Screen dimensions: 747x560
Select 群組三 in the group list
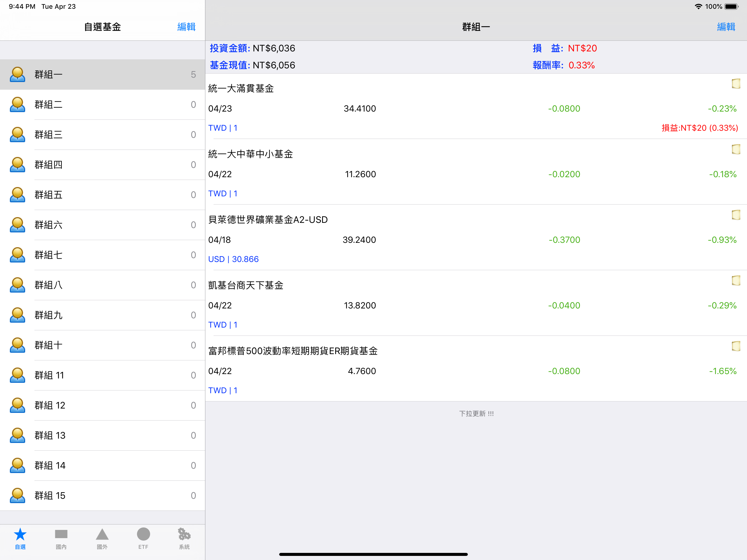[102, 135]
